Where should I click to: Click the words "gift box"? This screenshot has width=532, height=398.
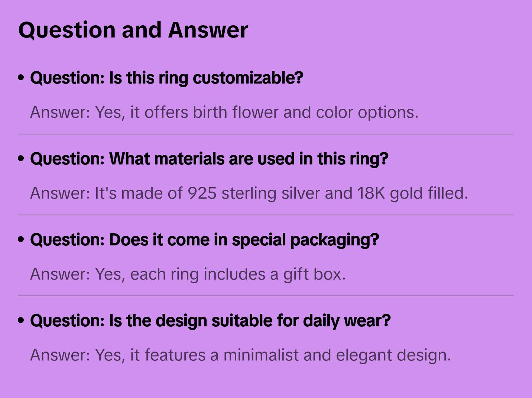314,274
